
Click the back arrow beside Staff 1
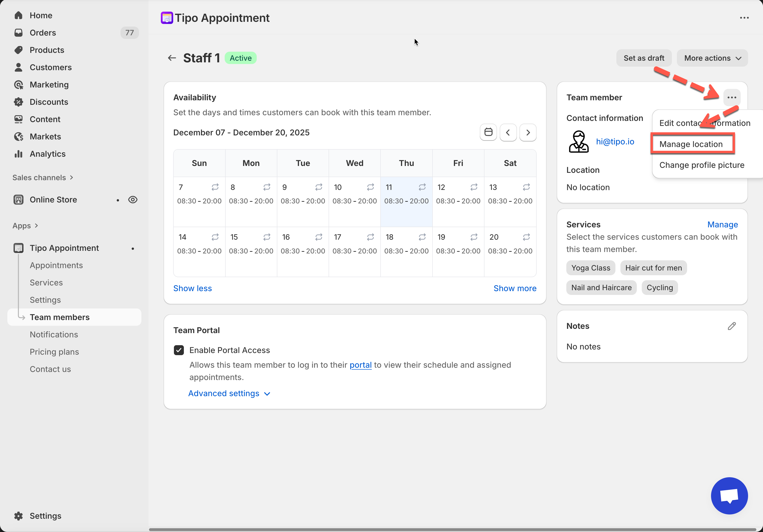(x=172, y=58)
